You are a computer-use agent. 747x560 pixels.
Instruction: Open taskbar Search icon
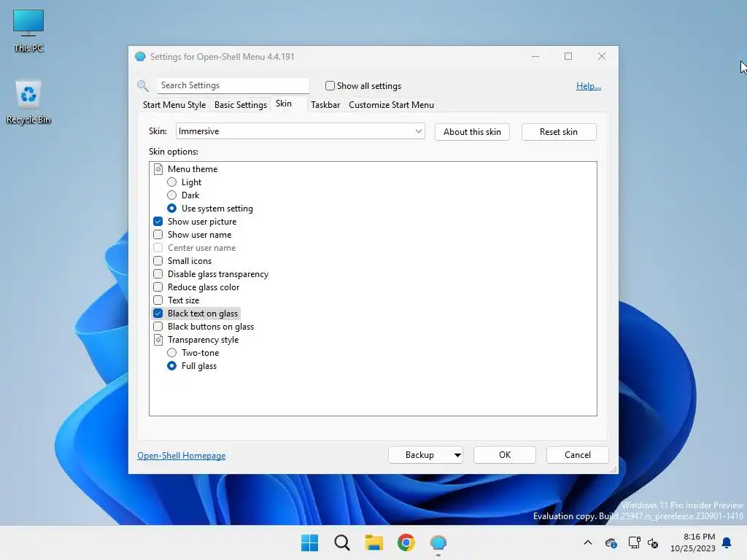[x=342, y=542]
